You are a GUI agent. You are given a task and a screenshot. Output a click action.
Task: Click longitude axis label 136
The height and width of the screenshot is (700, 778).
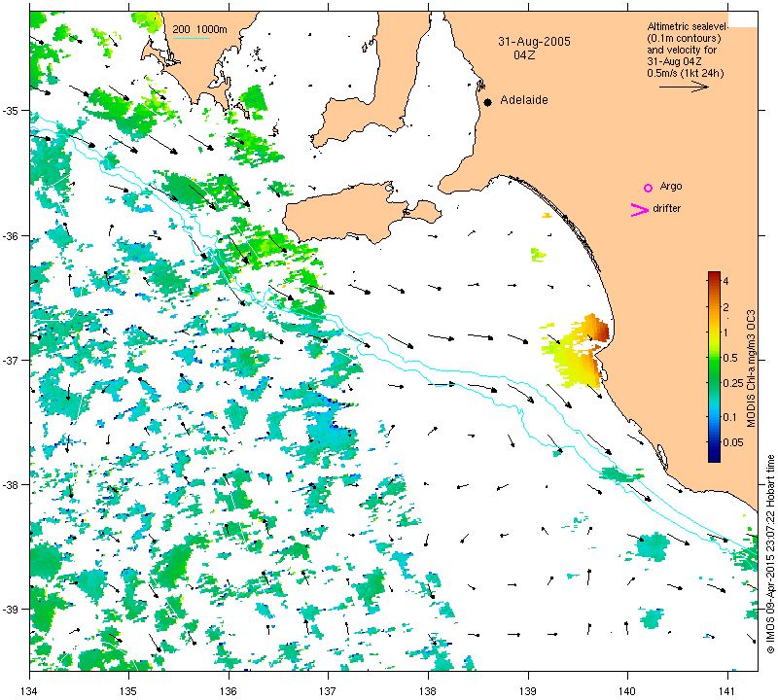[229, 690]
